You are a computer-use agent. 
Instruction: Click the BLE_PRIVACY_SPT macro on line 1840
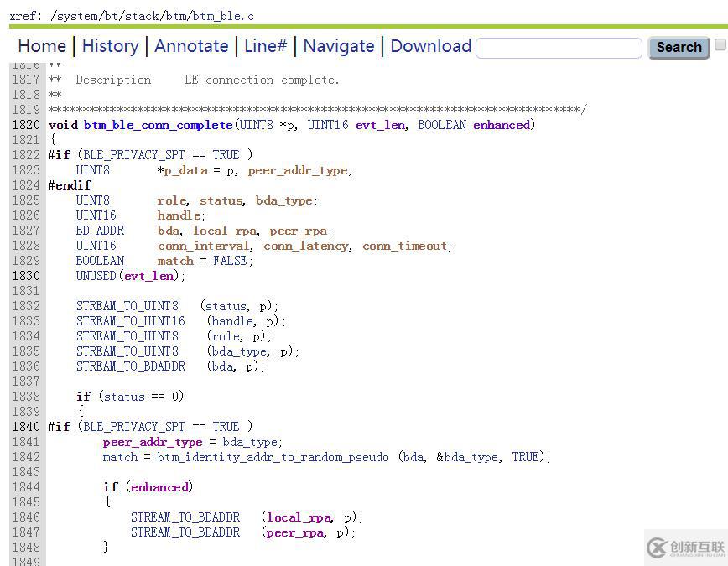(x=134, y=427)
